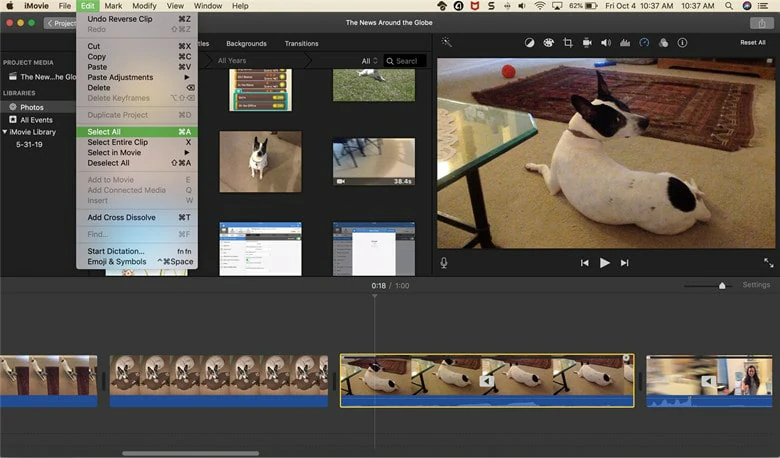
Task: Click the horizontal timeline scrollbar
Action: click(x=191, y=453)
